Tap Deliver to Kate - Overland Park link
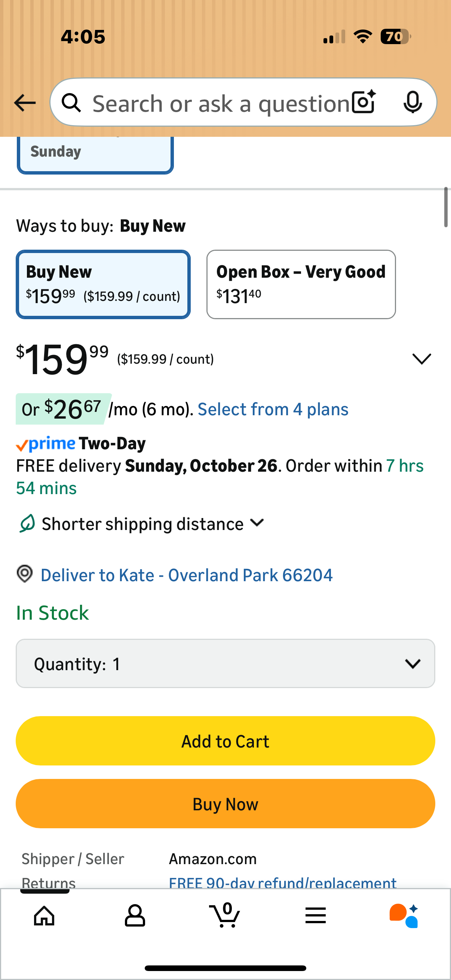Screen dimensions: 451x980 click(187, 575)
